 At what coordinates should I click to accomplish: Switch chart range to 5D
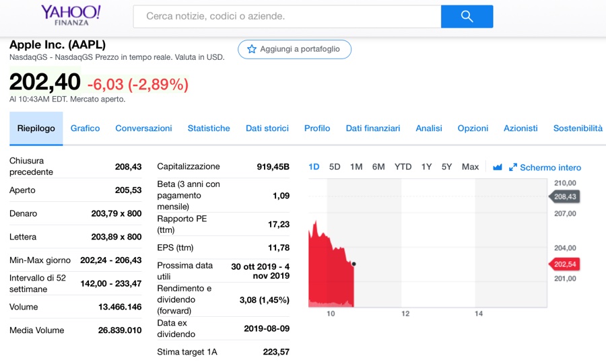[335, 167]
